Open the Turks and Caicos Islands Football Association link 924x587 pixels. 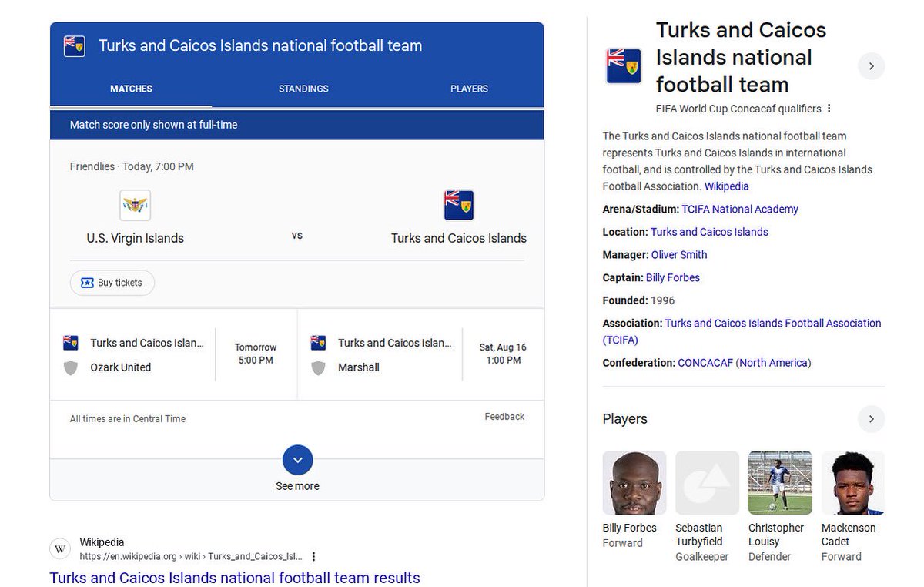(742, 332)
